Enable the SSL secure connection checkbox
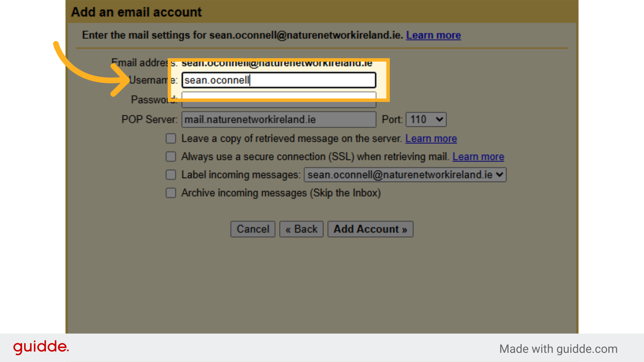 pos(171,157)
